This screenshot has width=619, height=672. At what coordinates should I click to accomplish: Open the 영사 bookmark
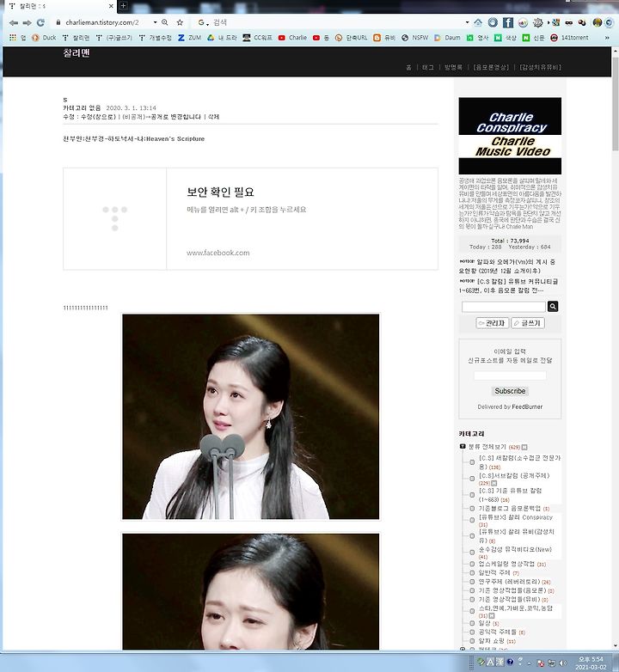pos(477,38)
